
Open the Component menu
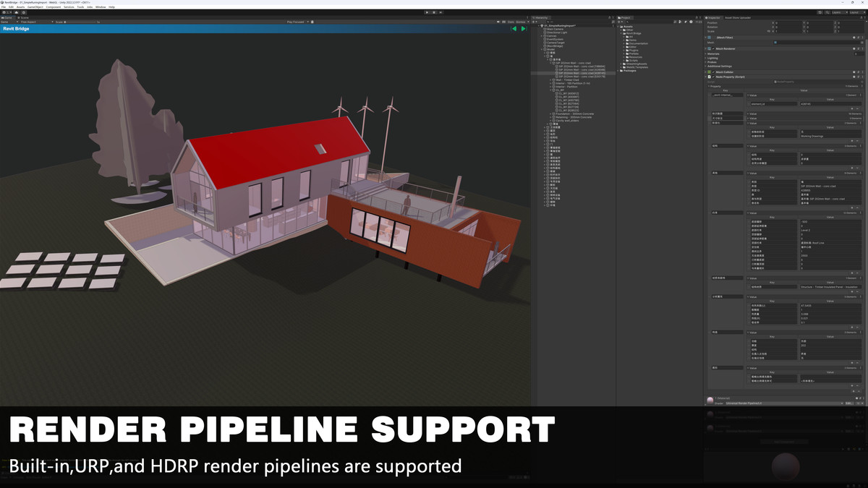[x=54, y=7]
